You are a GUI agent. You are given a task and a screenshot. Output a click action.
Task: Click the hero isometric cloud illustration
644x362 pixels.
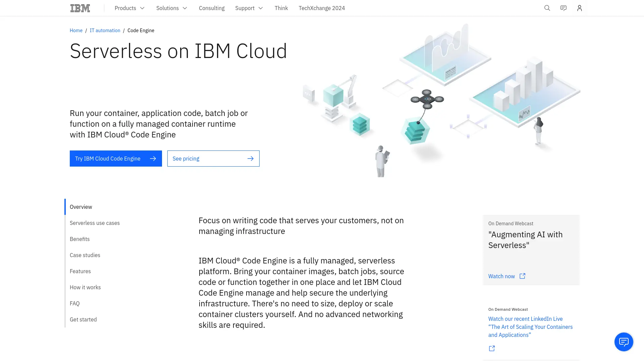[441, 100]
